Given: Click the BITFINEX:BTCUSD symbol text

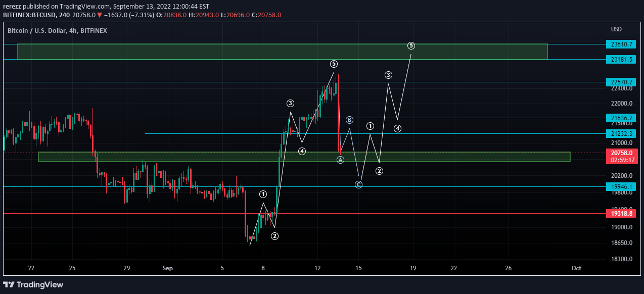Looking at the screenshot, I should coord(30,15).
